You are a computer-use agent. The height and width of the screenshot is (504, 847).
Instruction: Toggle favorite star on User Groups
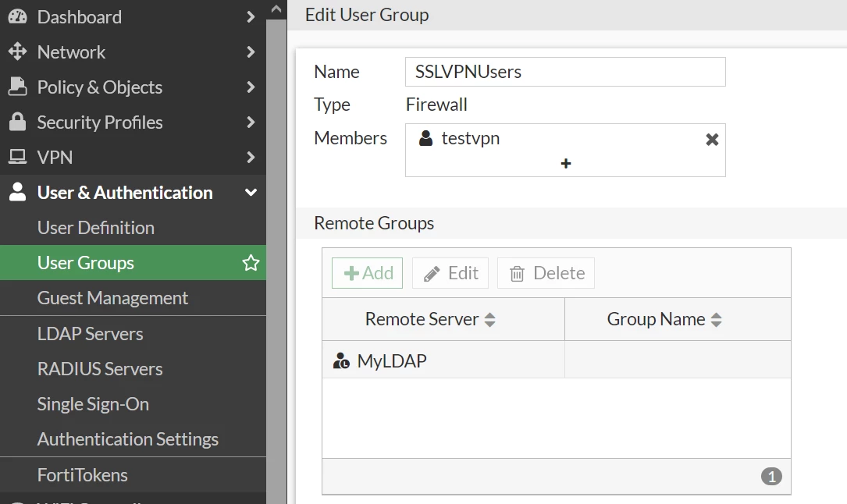click(x=251, y=263)
